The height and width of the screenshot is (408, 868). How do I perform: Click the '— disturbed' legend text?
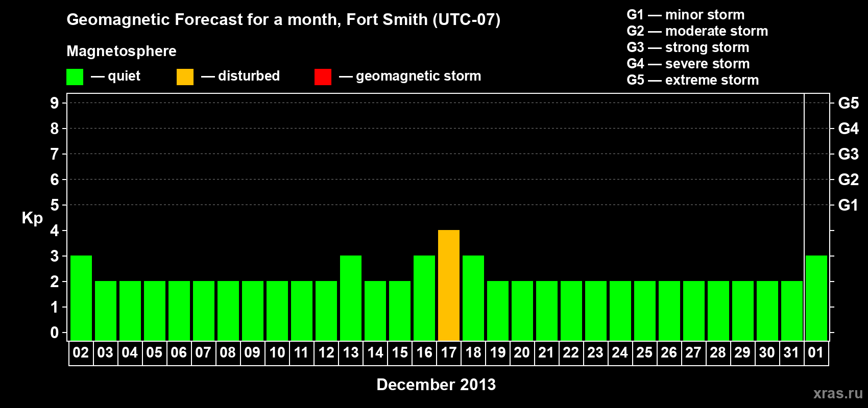(240, 76)
